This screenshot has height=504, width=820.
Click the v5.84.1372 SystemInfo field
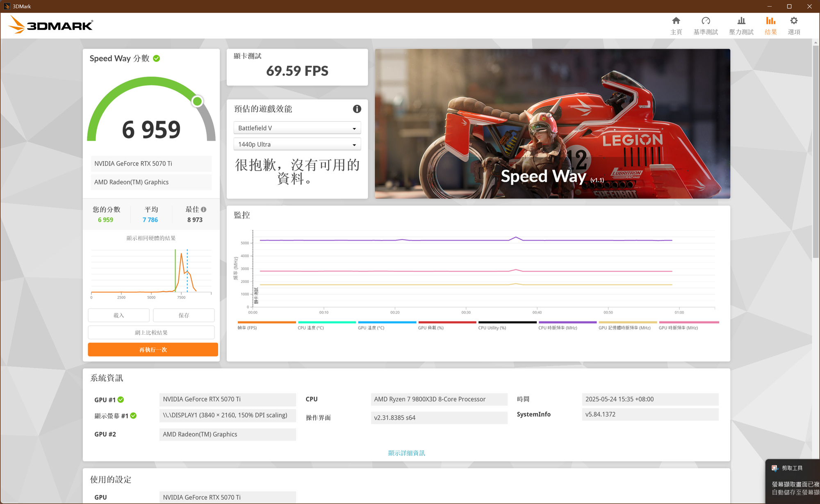click(650, 414)
